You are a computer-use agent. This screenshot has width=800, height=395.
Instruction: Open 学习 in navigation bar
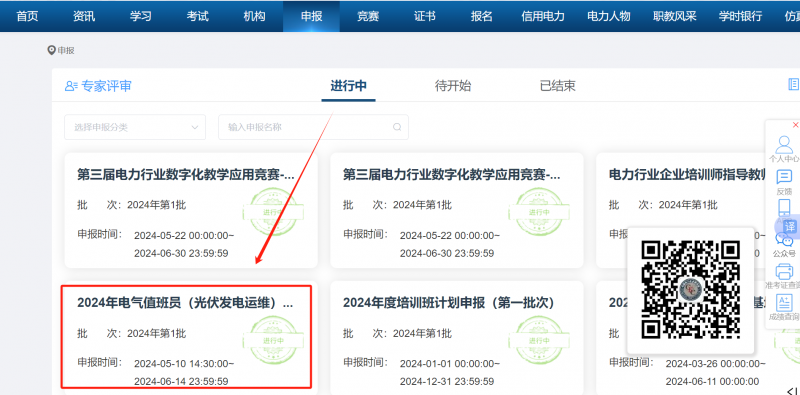coord(140,16)
